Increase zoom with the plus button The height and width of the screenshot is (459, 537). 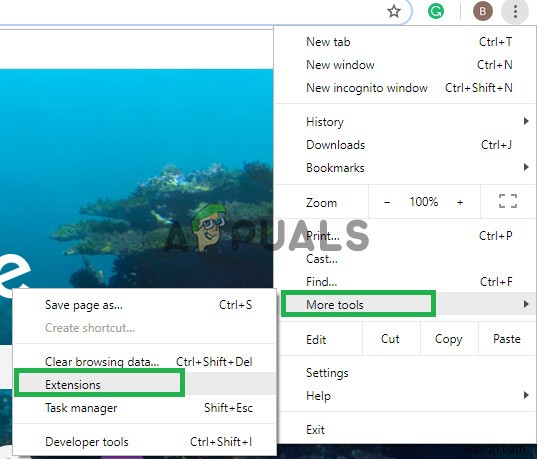460,202
